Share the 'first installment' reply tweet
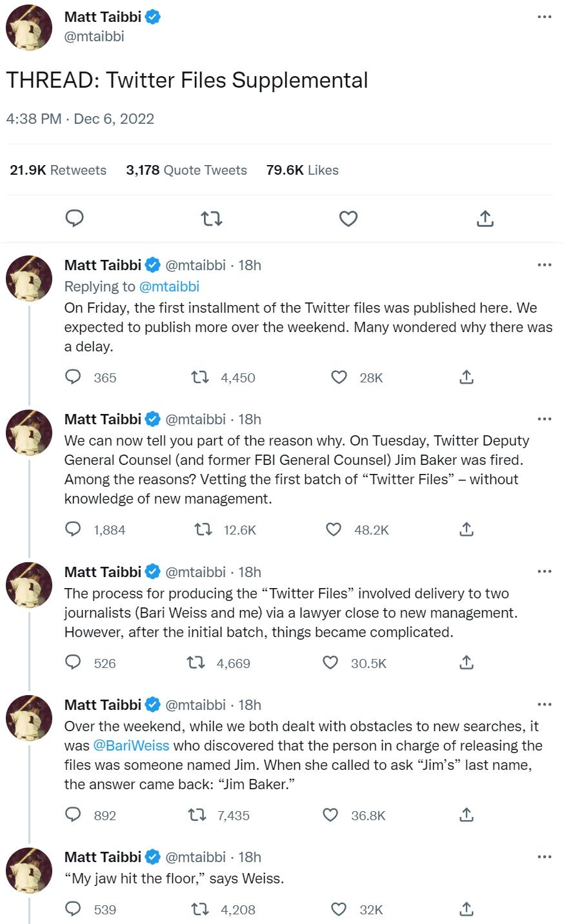The width and height of the screenshot is (564, 924). [466, 377]
